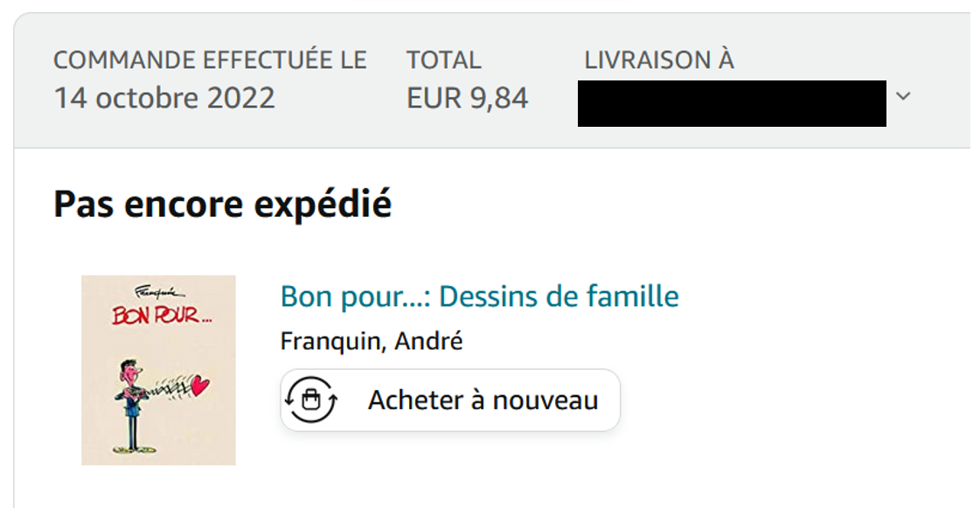Click the author name Franquin, André
Screen dimensions: 980x508
pyautogui.click(x=371, y=341)
